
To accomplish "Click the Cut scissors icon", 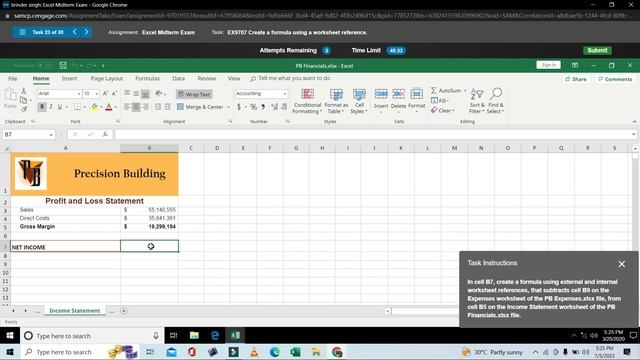I will tap(23, 91).
